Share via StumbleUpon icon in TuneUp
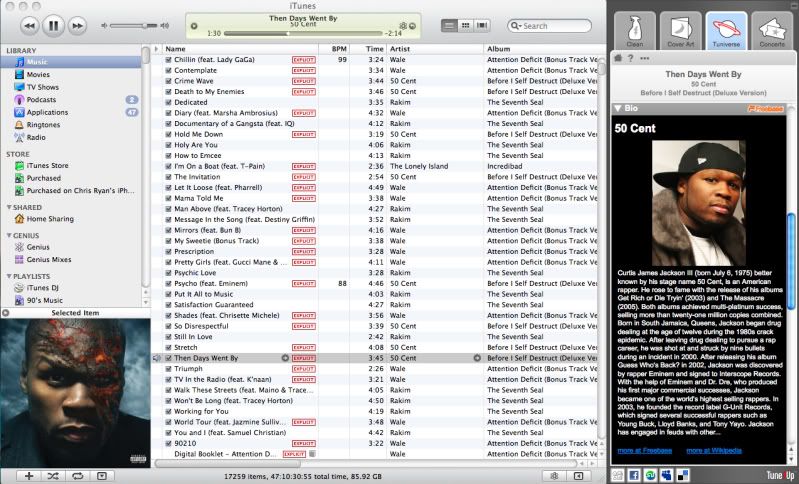The width and height of the screenshot is (799, 484). pyautogui.click(x=650, y=475)
